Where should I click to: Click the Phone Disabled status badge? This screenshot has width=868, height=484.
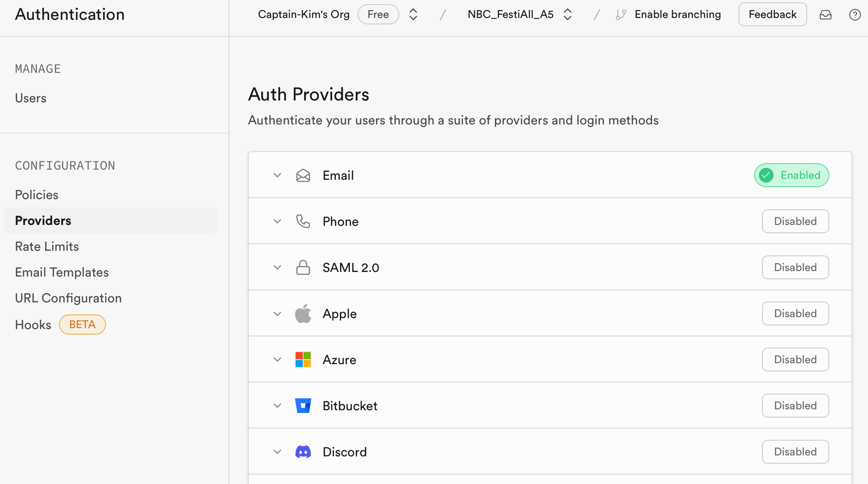796,221
